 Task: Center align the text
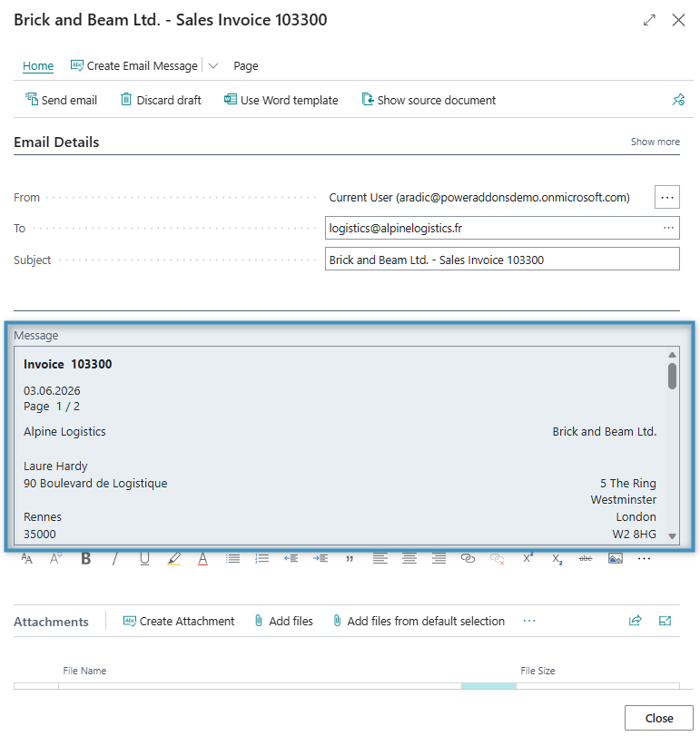coord(409,558)
